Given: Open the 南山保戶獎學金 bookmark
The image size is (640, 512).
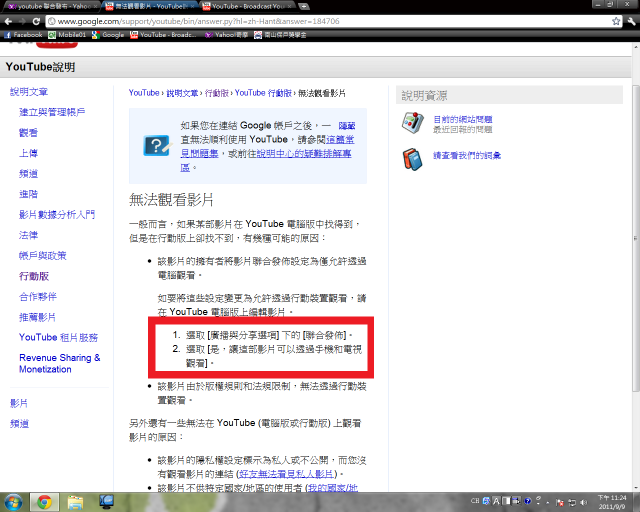Looking at the screenshot, I should point(280,35).
